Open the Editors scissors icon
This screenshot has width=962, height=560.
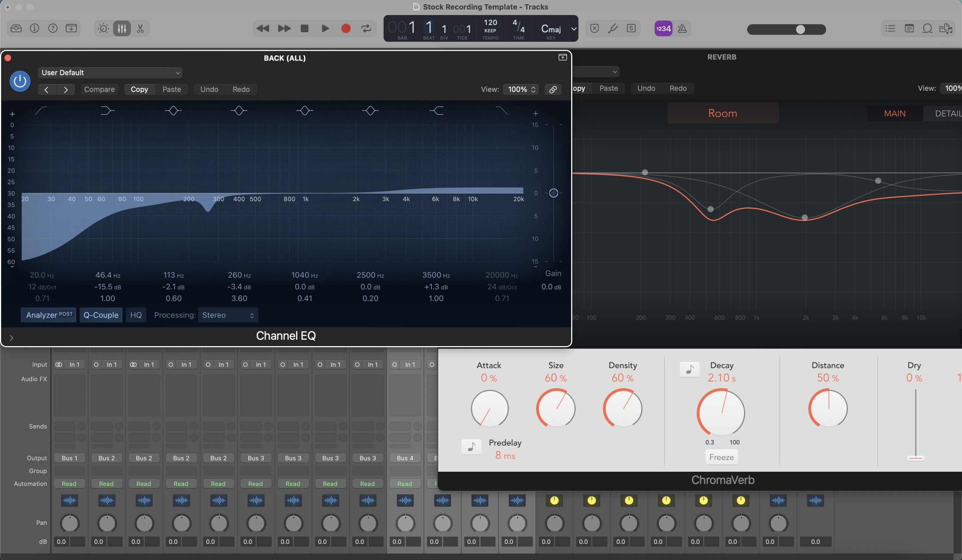140,28
